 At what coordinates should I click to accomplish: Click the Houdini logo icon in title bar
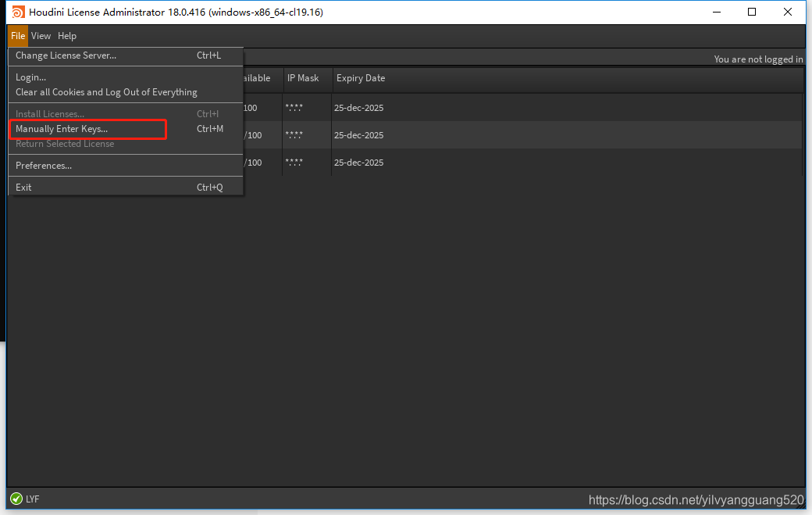coord(18,13)
